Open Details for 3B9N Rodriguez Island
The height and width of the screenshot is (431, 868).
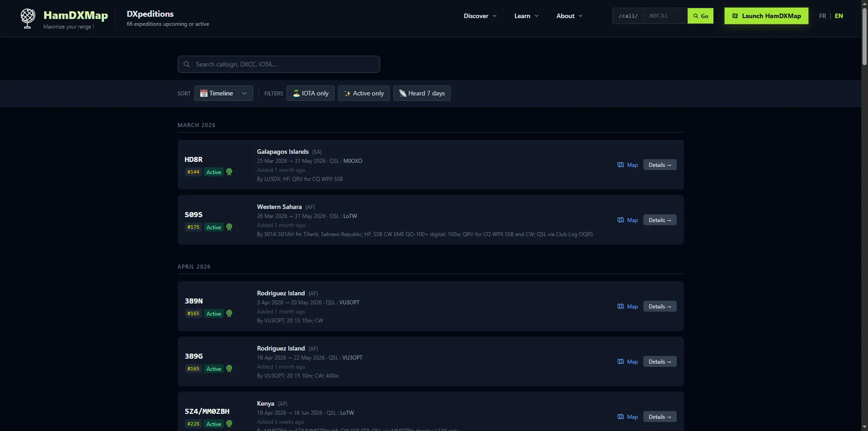(660, 306)
